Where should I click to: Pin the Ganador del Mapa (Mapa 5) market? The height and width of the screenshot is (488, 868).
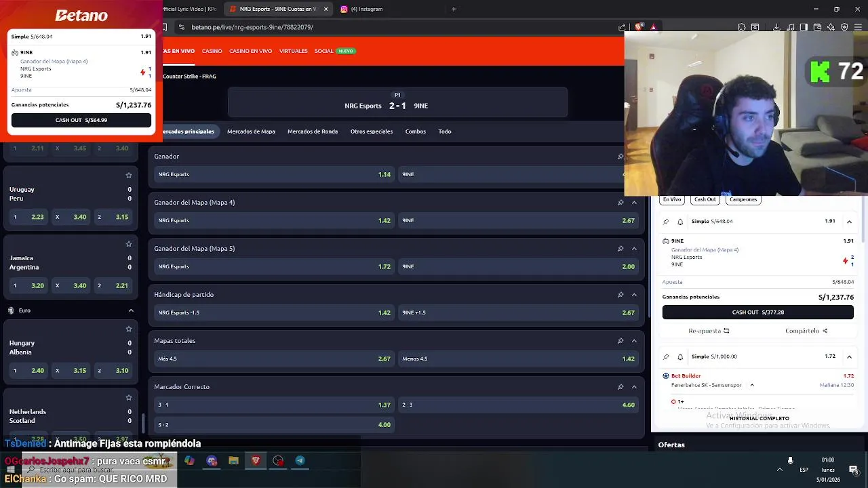coord(620,249)
